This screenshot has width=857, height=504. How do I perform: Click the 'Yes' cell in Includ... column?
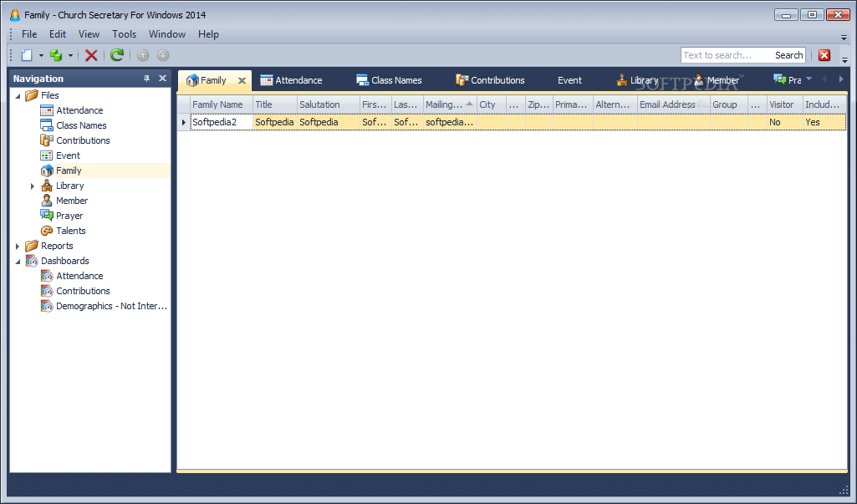coord(824,122)
